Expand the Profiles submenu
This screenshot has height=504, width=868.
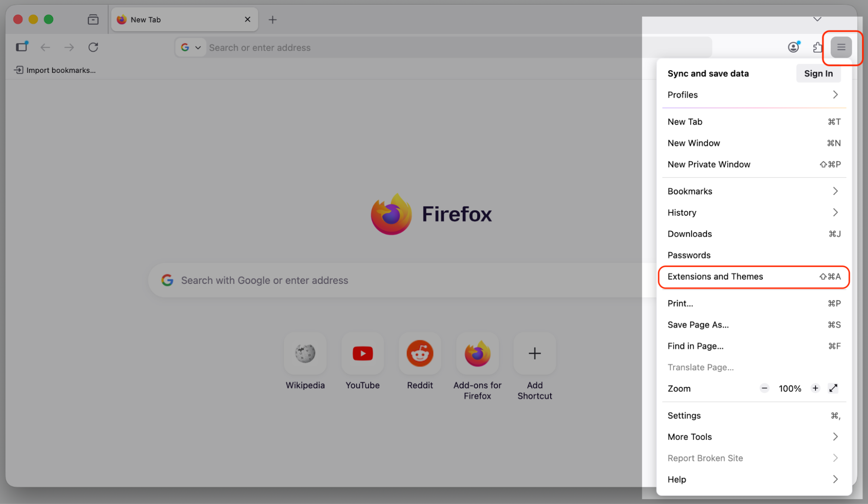coord(754,95)
